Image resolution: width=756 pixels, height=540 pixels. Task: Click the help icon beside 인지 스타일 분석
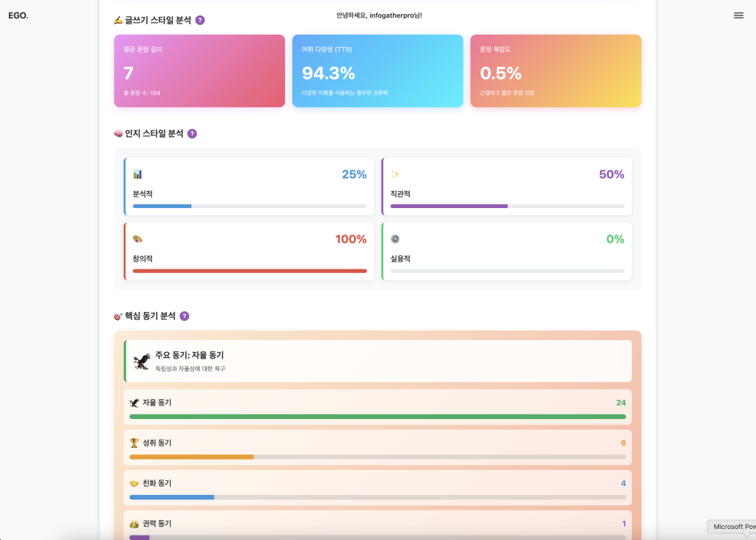pos(192,134)
